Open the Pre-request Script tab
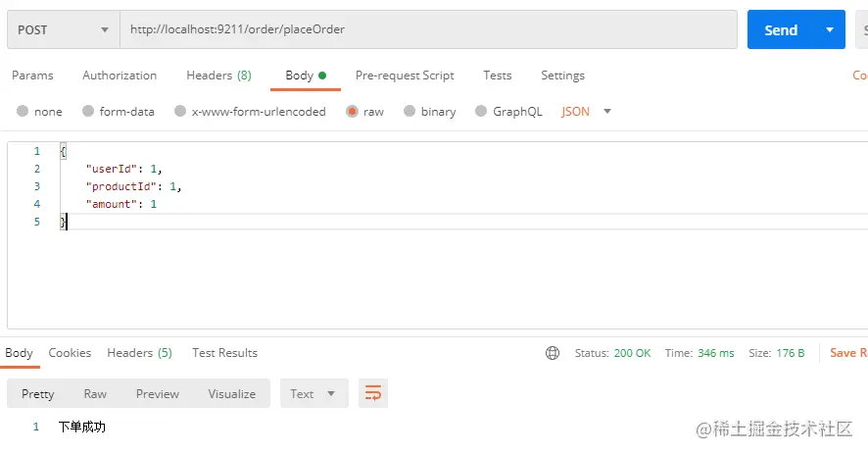Image resolution: width=868 pixels, height=454 pixels. [x=405, y=76]
